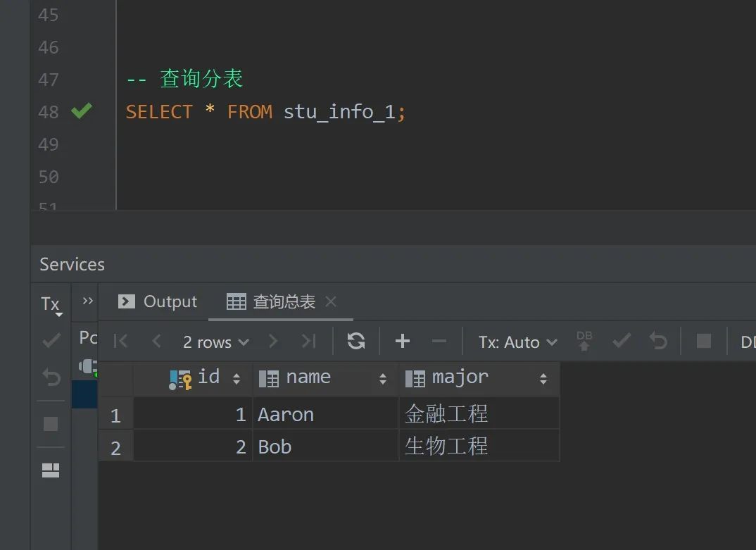
Task: Expand hidden tabs with double chevron
Action: pyautogui.click(x=87, y=301)
